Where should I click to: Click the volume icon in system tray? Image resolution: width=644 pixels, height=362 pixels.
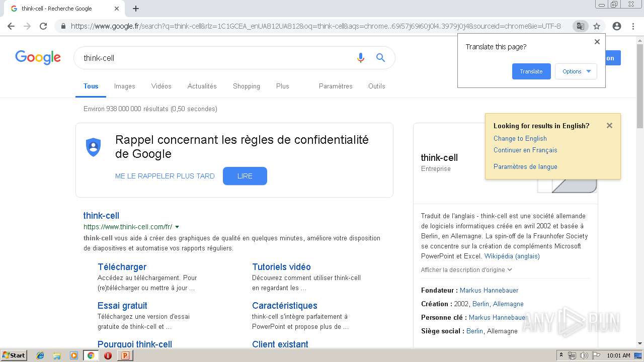584,355
